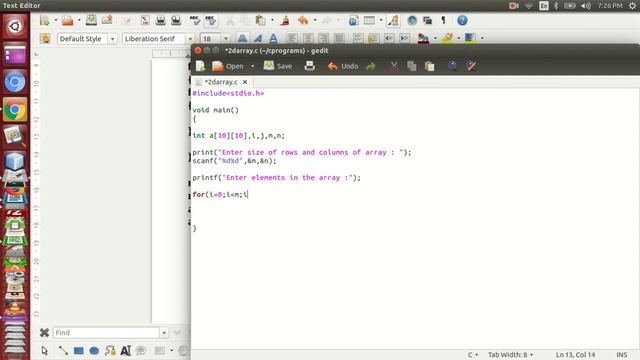Click the void main() line in editor
The height and width of the screenshot is (360, 640).
216,110
